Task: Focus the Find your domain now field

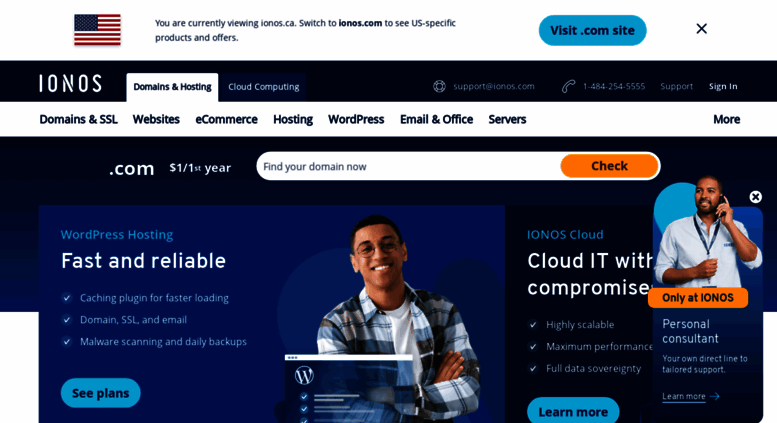Action: tap(409, 166)
